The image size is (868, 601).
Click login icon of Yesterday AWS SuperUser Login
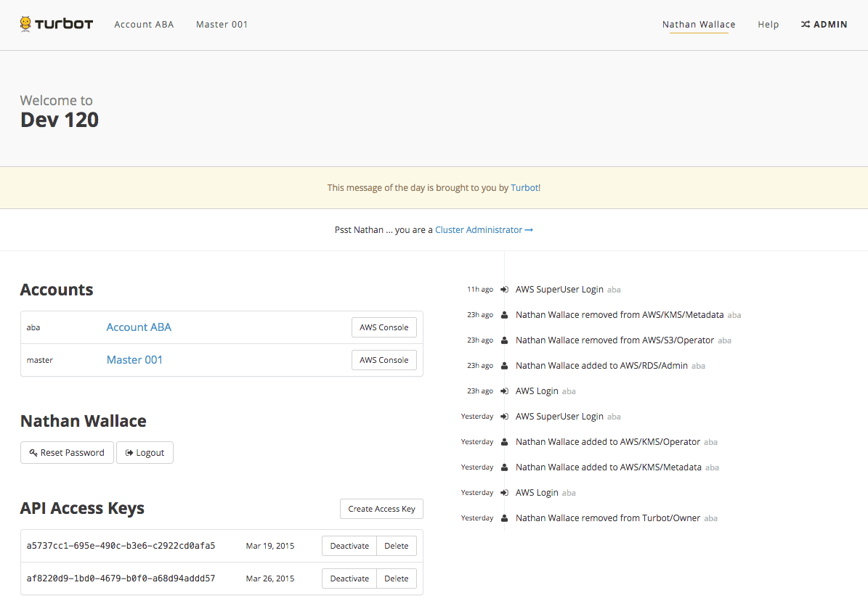504,417
